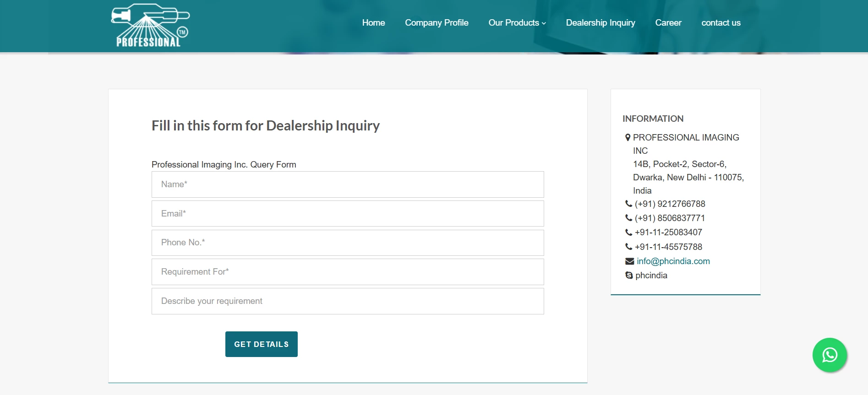868x395 pixels.
Task: Focus the Name input field
Action: (348, 184)
